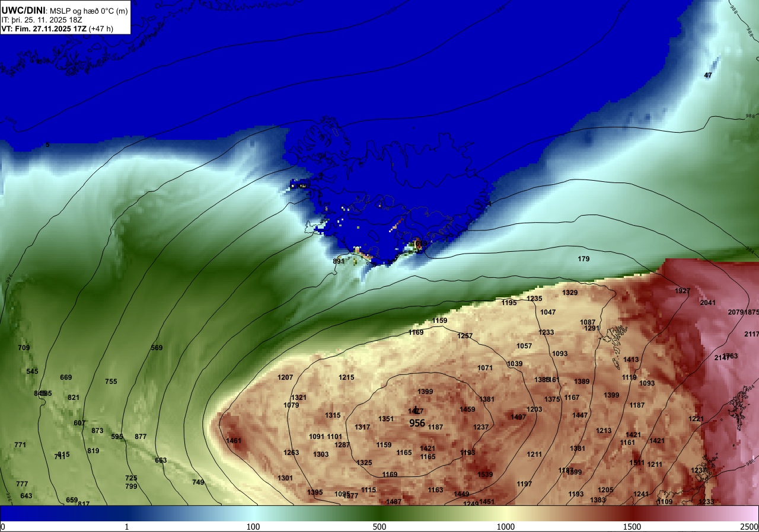Click the 1325 height value
Screen dimensions: 759x532
coord(364,463)
